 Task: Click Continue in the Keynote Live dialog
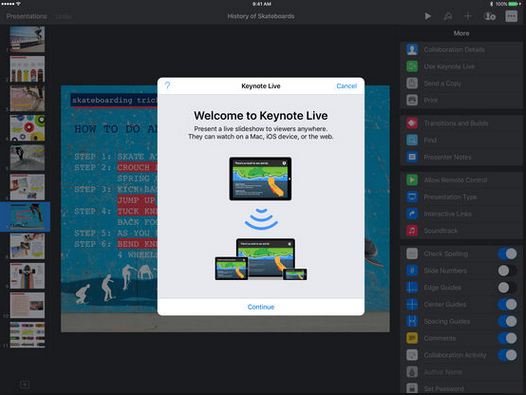click(x=261, y=307)
